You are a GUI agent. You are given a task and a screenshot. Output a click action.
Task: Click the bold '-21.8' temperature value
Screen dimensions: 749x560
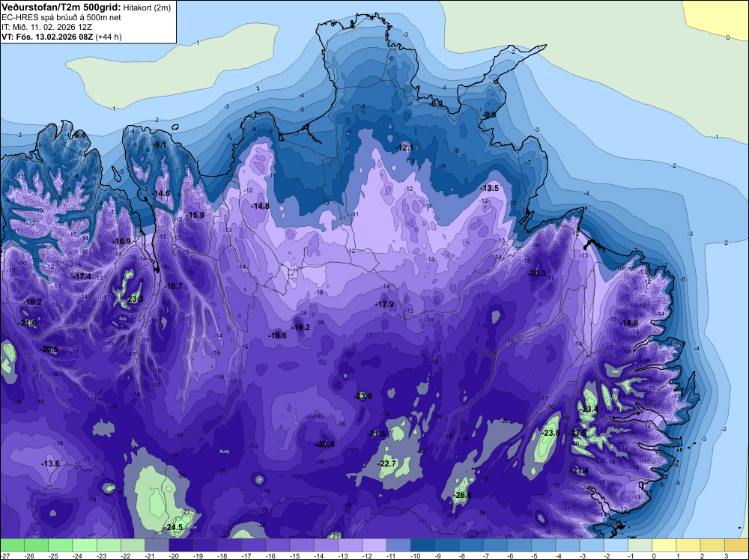coord(377,434)
